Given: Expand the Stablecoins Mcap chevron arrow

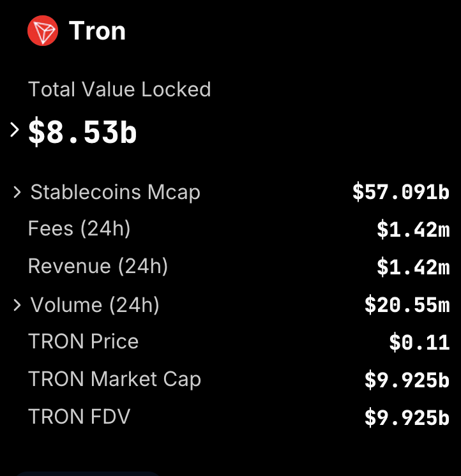Looking at the screenshot, I should [x=17, y=193].
